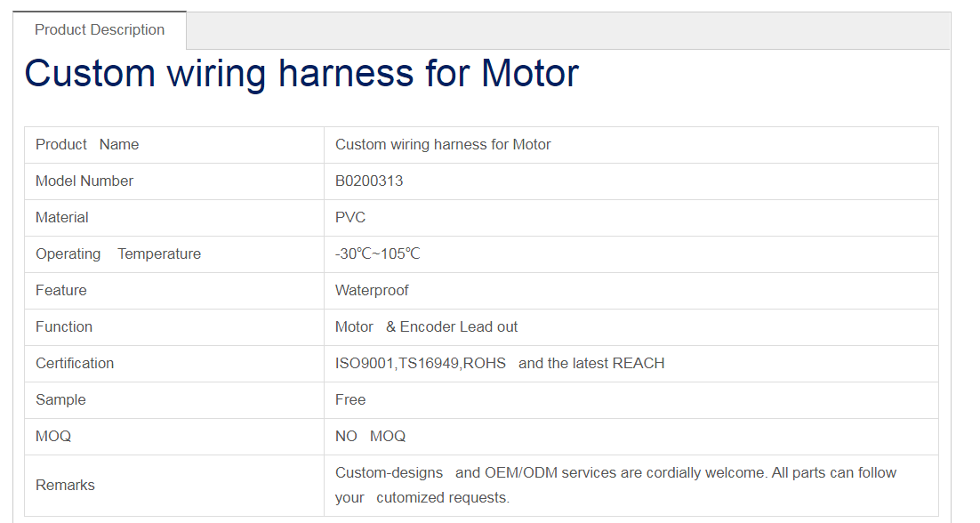Click the -30℃~105℃ temperature value

click(377, 254)
